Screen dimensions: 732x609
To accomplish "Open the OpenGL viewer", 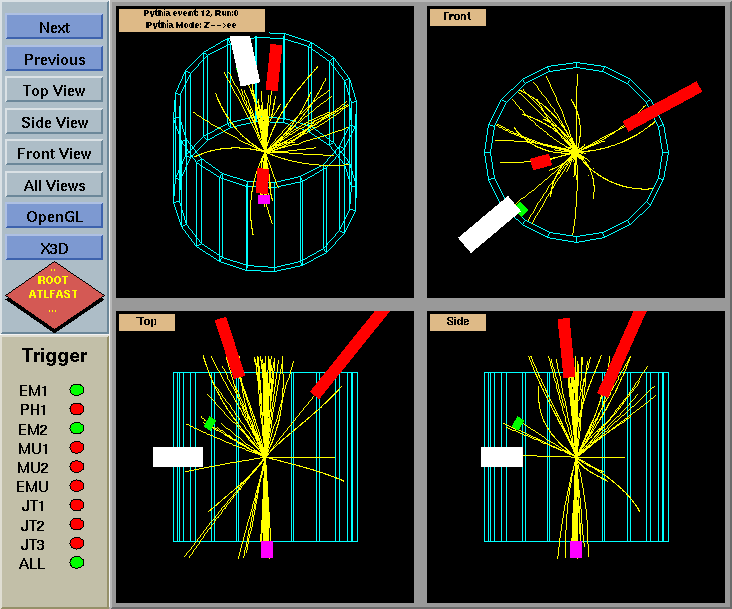I will pos(54,216).
